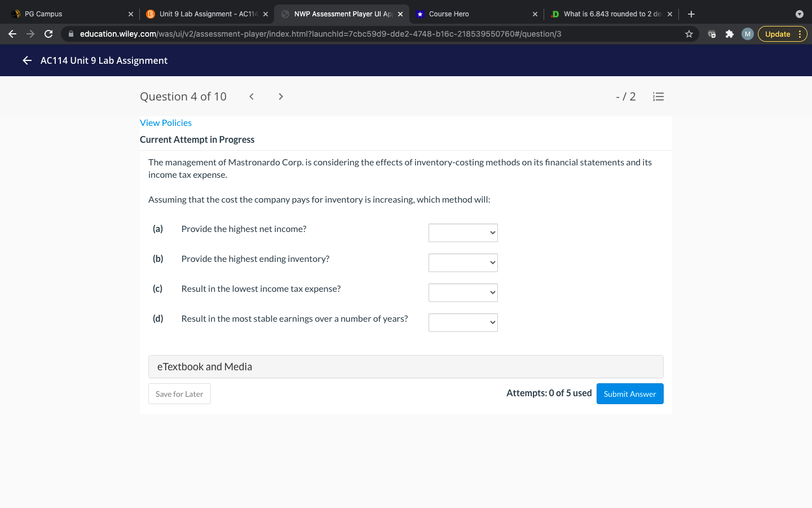Expand the eTextbook and Media section
Screen dimensions: 812x508
tap(405, 367)
